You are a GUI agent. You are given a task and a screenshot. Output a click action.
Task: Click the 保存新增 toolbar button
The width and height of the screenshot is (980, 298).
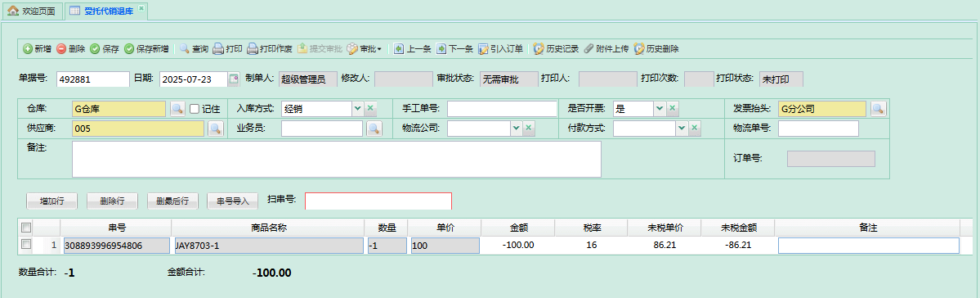(146, 49)
